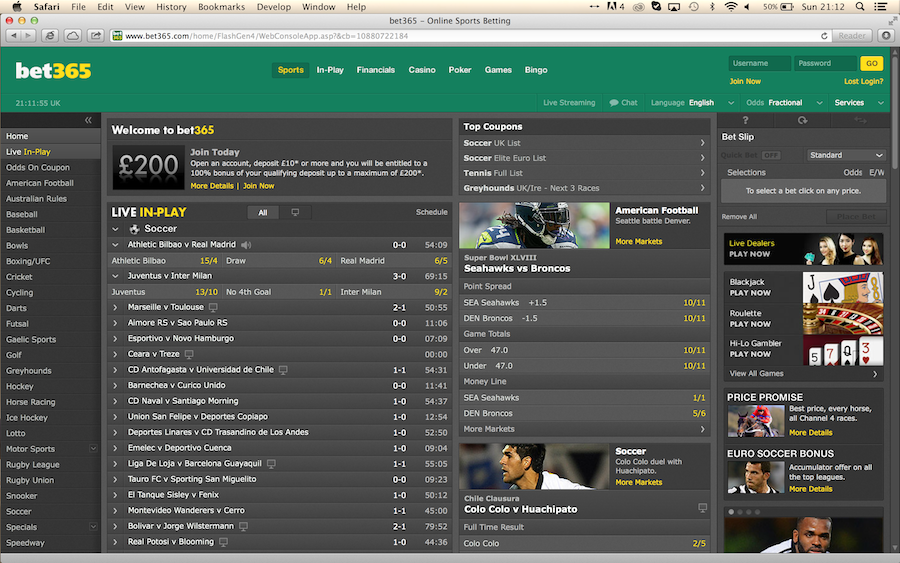Select Horse Racing in sports sidebar
Screen dimensions: 900x563
(x=50, y=402)
